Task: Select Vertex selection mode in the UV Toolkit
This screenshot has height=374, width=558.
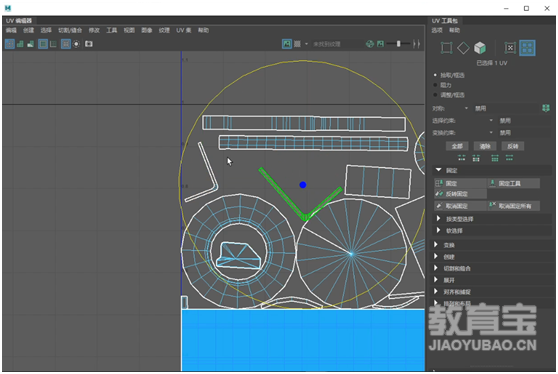Action: [x=446, y=48]
